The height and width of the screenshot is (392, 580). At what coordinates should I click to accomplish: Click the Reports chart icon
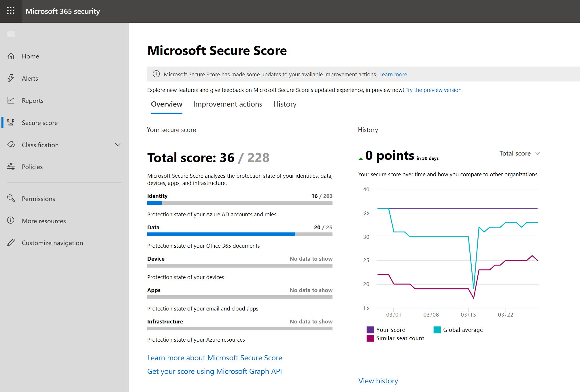tap(11, 101)
